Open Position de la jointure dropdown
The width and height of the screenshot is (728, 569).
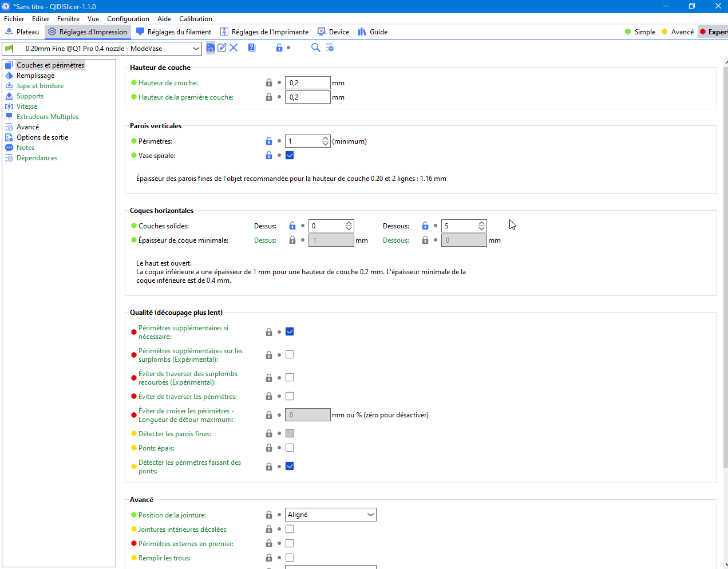point(331,515)
